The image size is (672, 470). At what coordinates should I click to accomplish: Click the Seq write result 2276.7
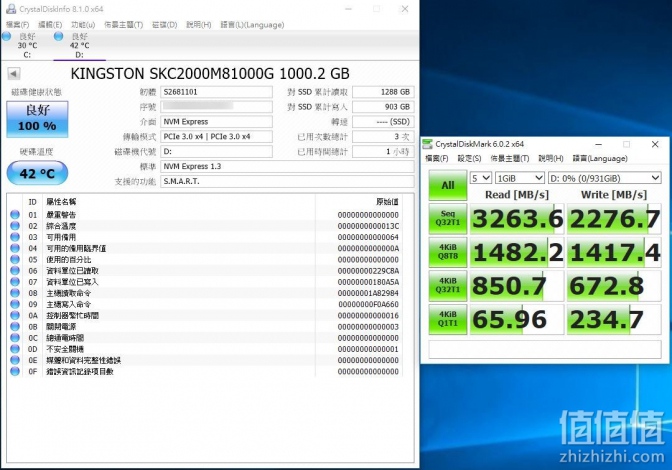pos(614,219)
